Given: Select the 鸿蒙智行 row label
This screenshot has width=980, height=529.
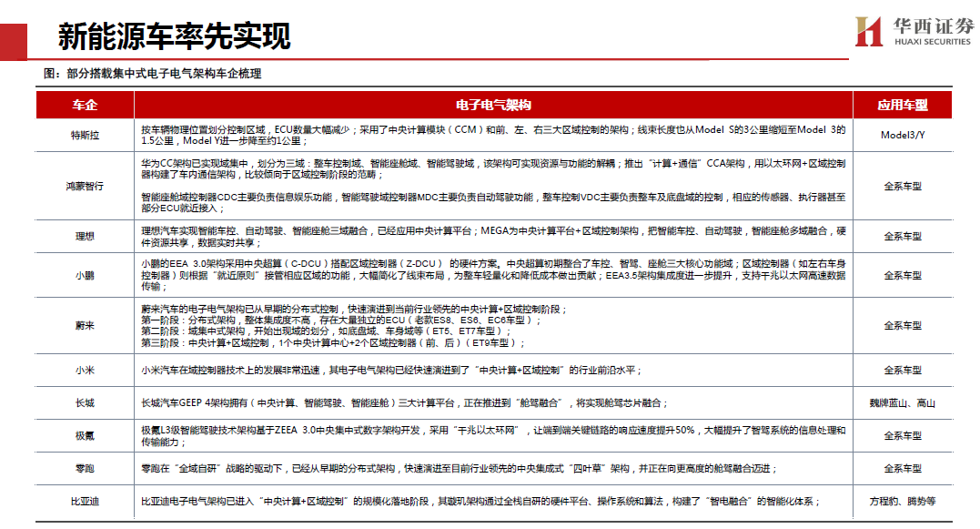Looking at the screenshot, I should coord(85,186).
